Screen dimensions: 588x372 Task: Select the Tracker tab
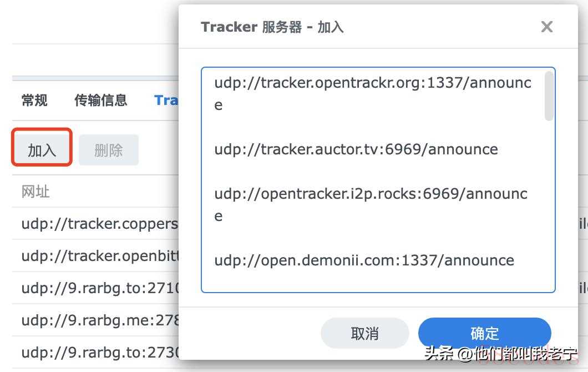coord(166,100)
